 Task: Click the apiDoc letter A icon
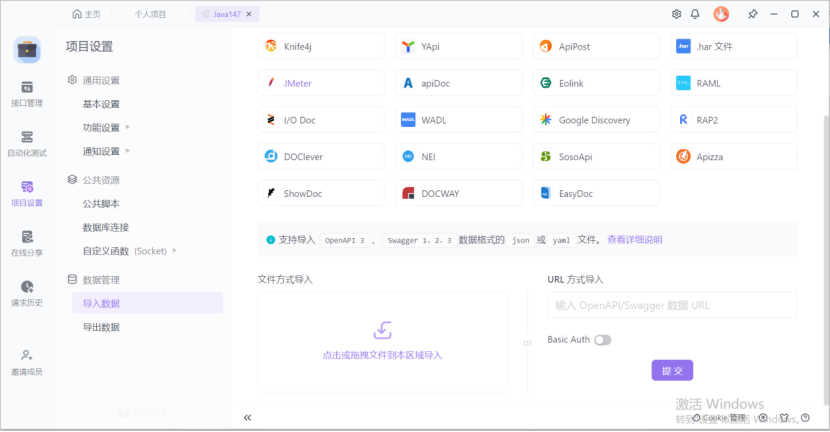point(408,83)
